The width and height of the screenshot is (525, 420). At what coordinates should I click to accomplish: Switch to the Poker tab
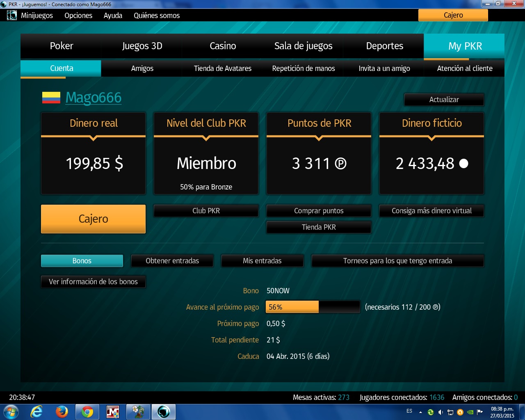(61, 46)
